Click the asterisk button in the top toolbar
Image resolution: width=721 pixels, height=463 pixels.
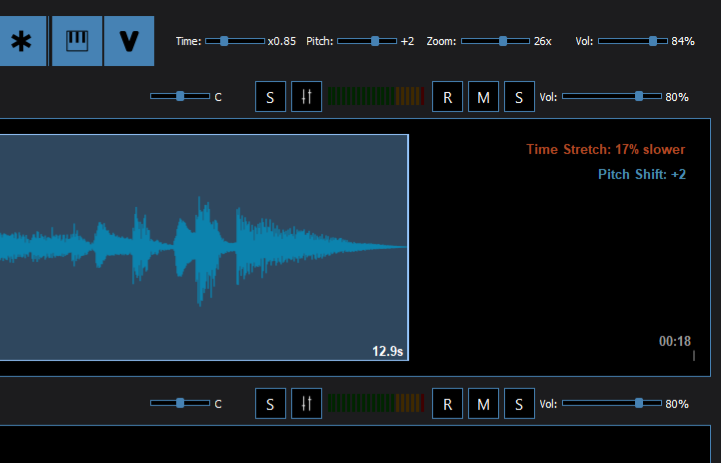pyautogui.click(x=21, y=41)
